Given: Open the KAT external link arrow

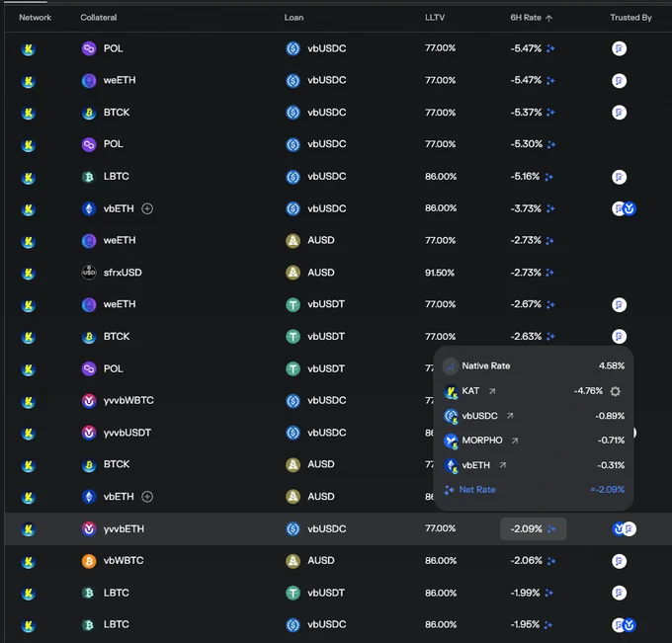Looking at the screenshot, I should (492, 391).
